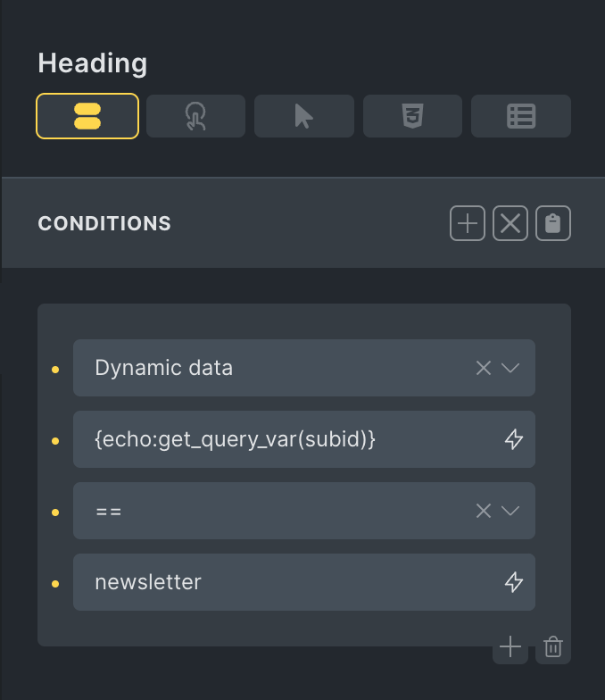Clear all conditions with header X icon
Viewport: 605px width, 700px height.
pos(510,223)
